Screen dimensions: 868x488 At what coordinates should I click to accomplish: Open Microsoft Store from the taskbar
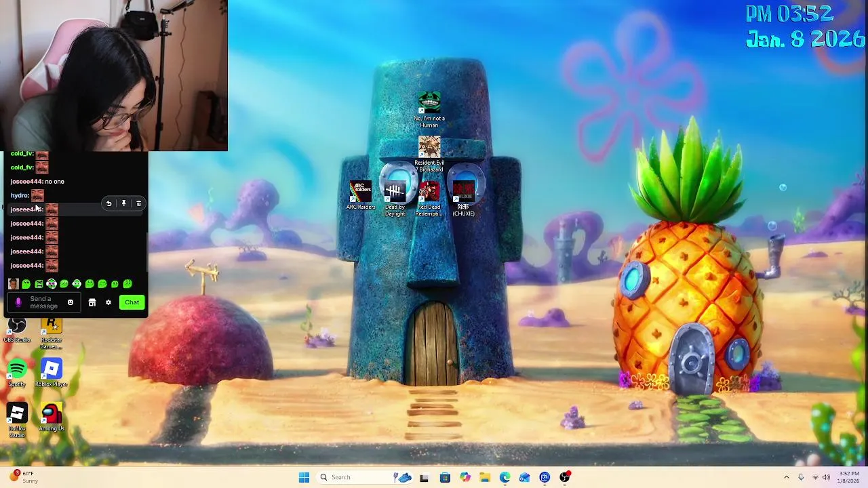pos(444,478)
